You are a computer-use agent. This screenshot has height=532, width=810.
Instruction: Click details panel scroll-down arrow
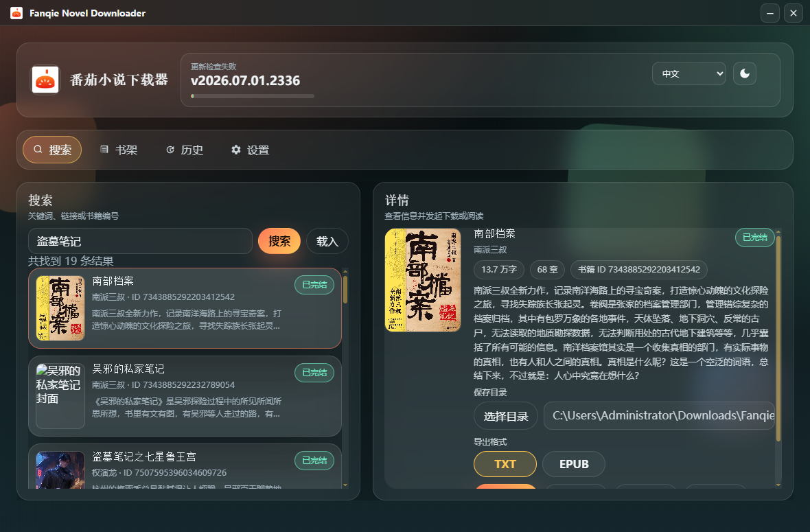778,485
